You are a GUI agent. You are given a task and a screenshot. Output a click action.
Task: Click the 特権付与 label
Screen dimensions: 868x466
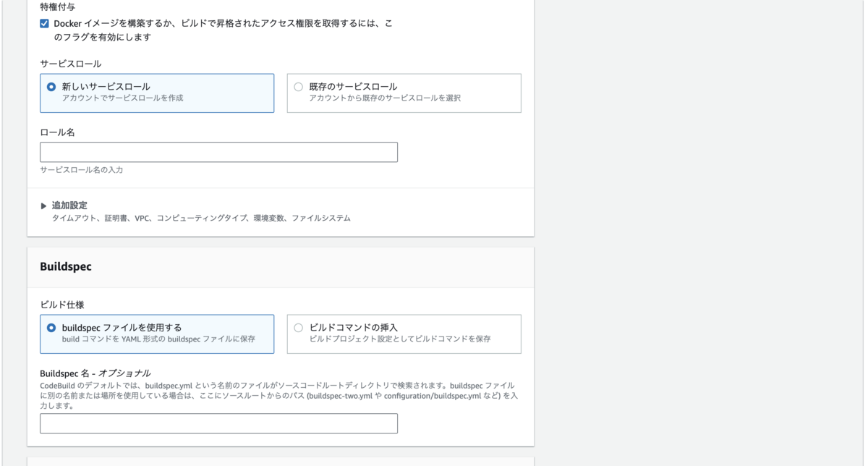coord(58,7)
